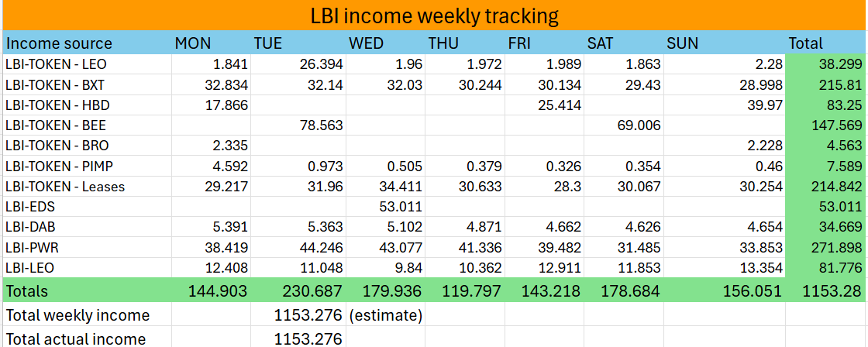Select the 'LBI-TOKEN - HBD' row label
The height and width of the screenshot is (347, 868).
pos(87,105)
